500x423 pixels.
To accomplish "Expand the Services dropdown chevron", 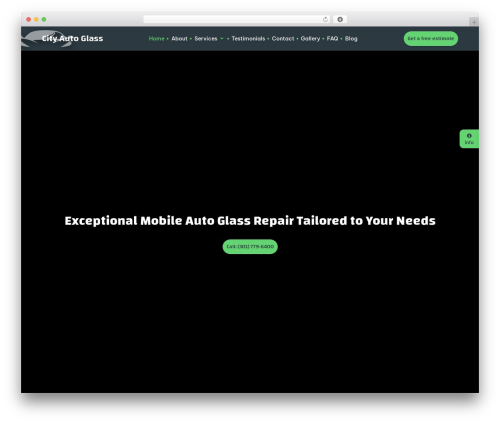I will pos(222,39).
